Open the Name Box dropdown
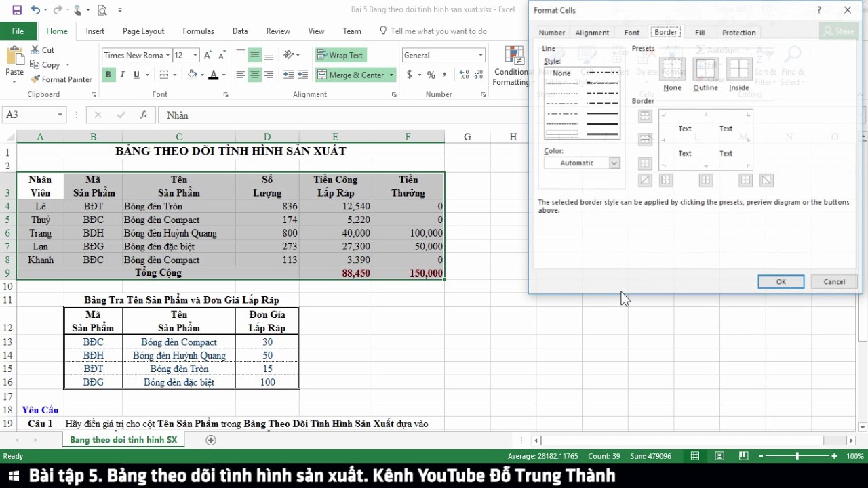 click(60, 115)
